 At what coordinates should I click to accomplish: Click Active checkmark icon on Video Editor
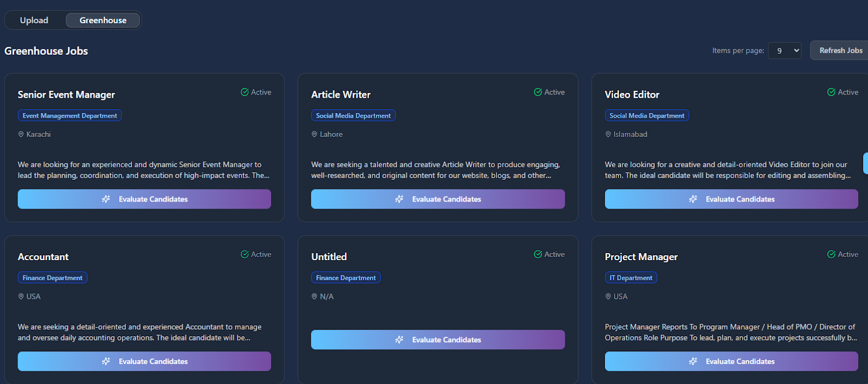[831, 92]
